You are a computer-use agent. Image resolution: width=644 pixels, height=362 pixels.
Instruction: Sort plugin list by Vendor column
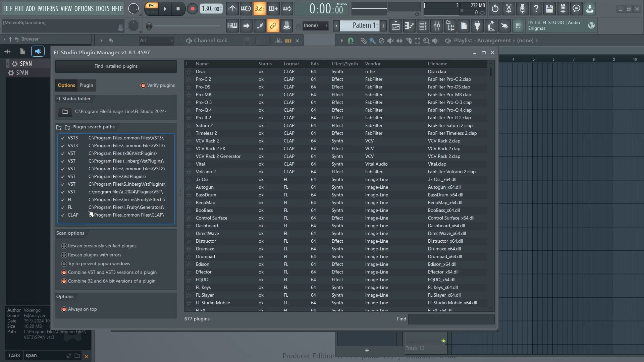coord(373,64)
